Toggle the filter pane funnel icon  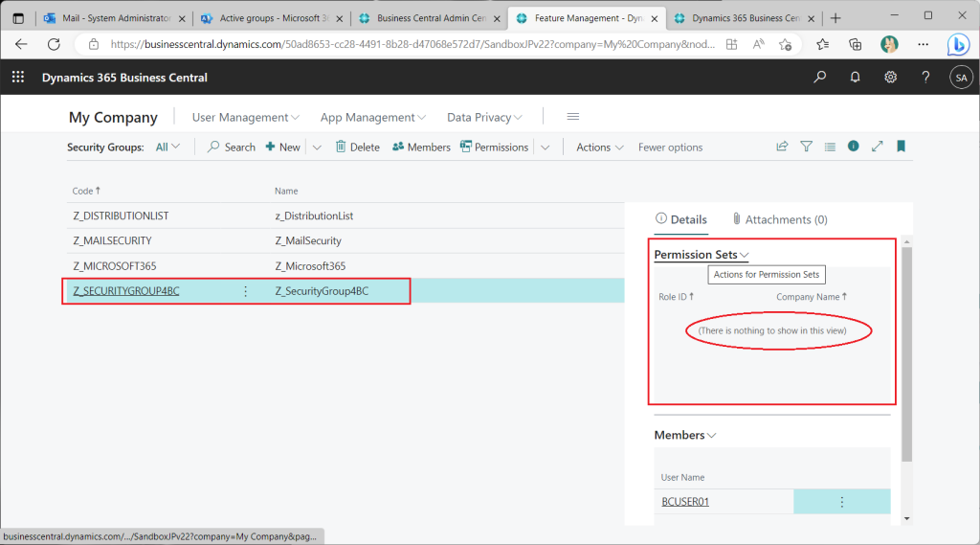tap(806, 147)
